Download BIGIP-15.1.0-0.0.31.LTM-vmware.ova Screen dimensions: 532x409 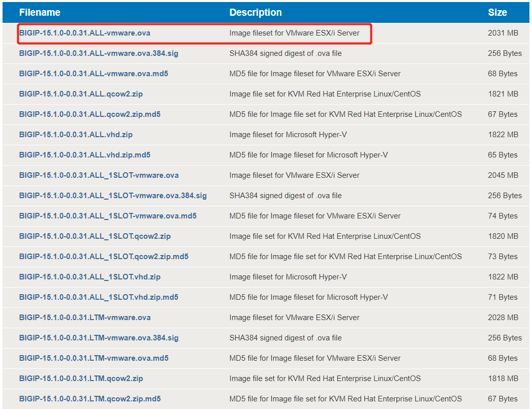[85, 318]
